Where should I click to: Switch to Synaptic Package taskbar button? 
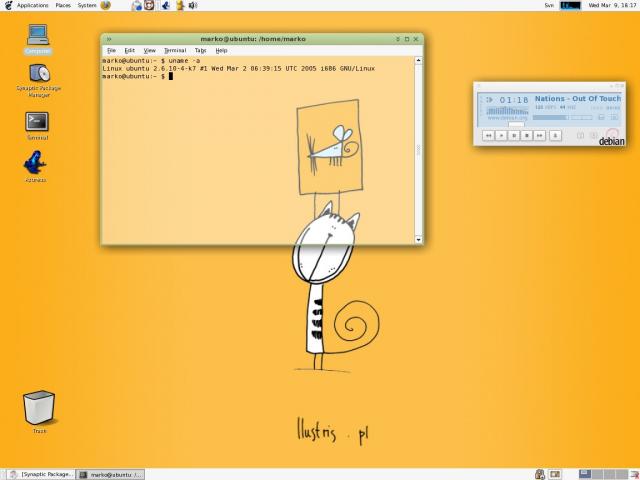[x=42, y=474]
